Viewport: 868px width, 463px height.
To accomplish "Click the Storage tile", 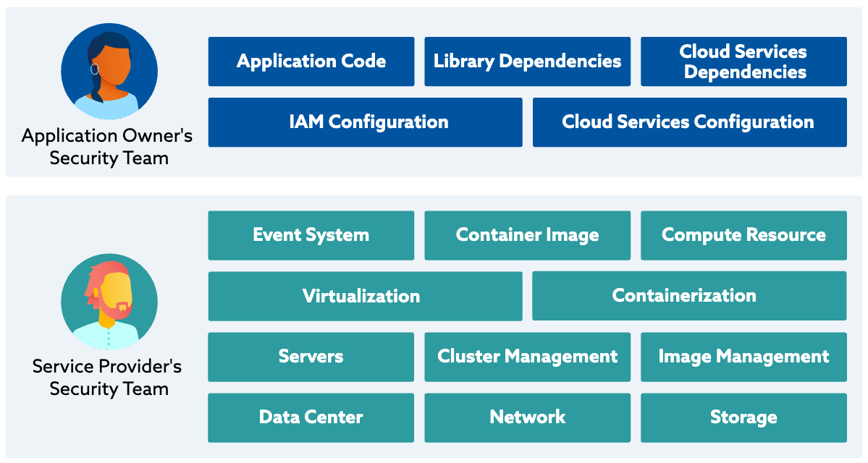I will tap(743, 417).
